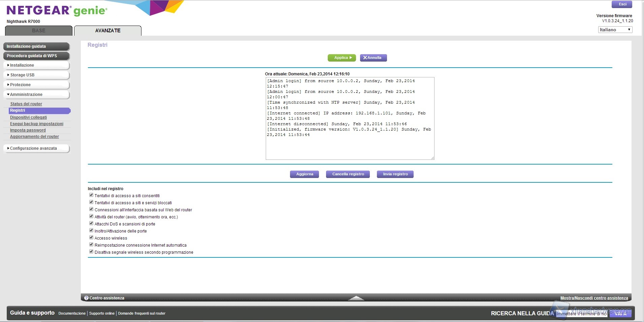Log out with the Esci button
The image size is (644, 322).
(x=622, y=4)
